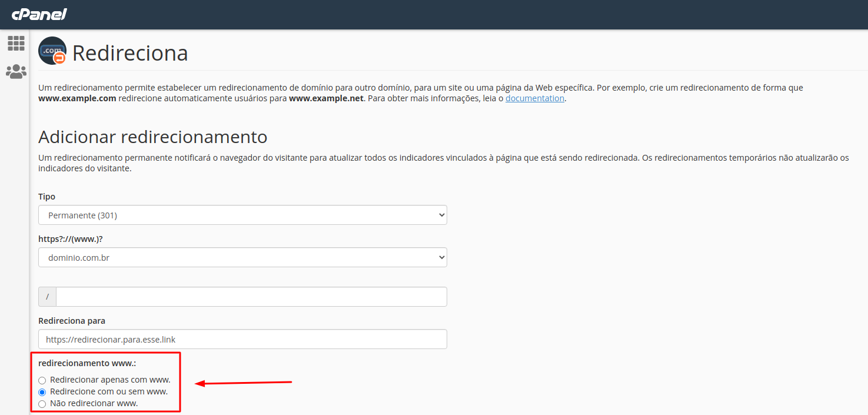Click the 'Redireciona para' field label
The image size is (868, 415).
(72, 321)
